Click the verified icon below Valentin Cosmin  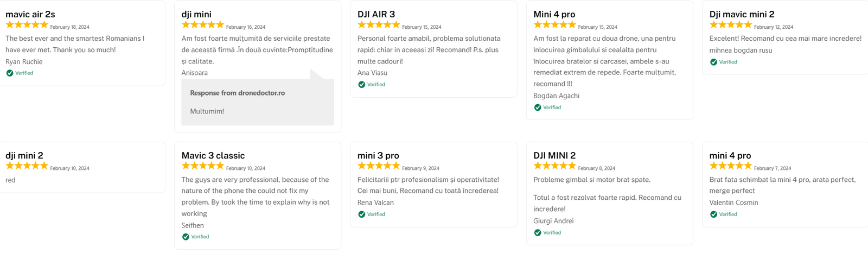pos(713,214)
